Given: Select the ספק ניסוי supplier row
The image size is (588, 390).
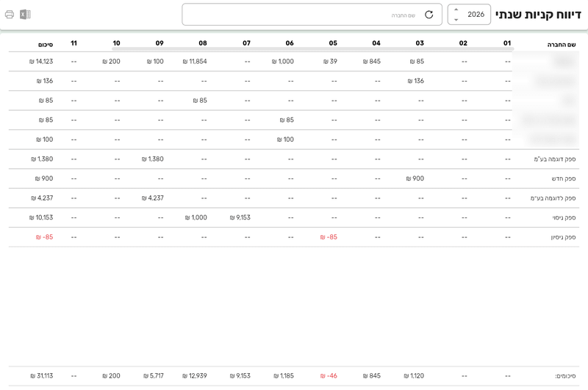Looking at the screenshot, I should tap(294, 217).
